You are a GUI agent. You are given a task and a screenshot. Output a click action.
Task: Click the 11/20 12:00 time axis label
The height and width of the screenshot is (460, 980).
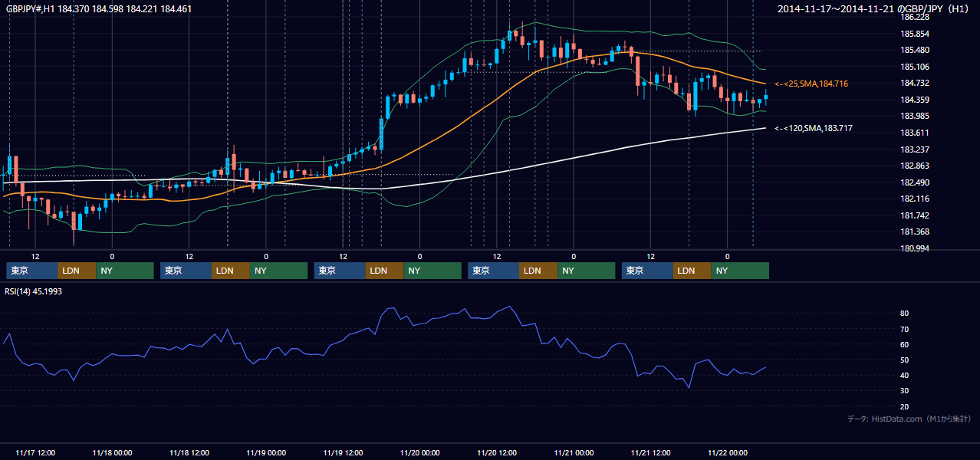[x=497, y=452]
